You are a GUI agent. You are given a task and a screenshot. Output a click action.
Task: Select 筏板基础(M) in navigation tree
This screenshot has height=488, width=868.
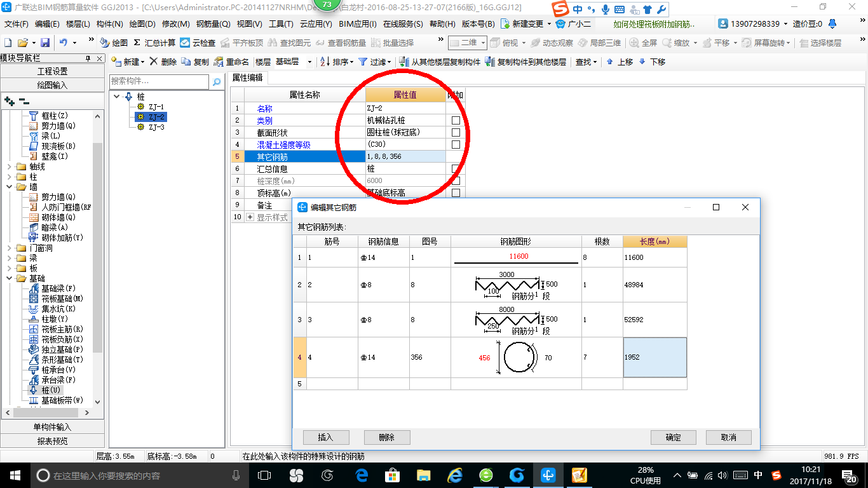tap(56, 299)
